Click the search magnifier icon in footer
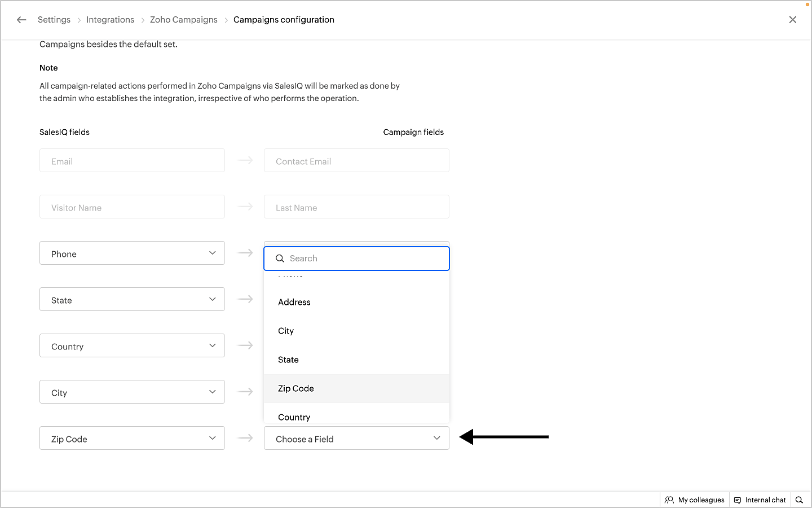Image resolution: width=812 pixels, height=508 pixels. pyautogui.click(x=799, y=500)
